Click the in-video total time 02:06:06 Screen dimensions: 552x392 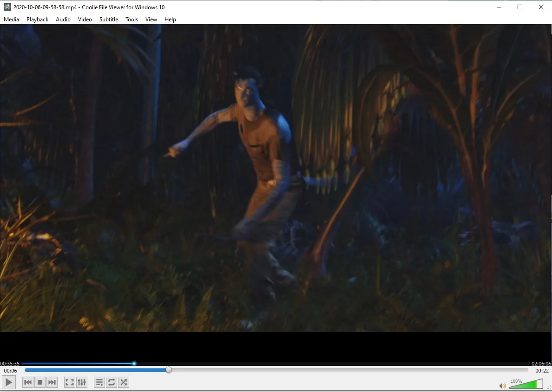tap(541, 364)
